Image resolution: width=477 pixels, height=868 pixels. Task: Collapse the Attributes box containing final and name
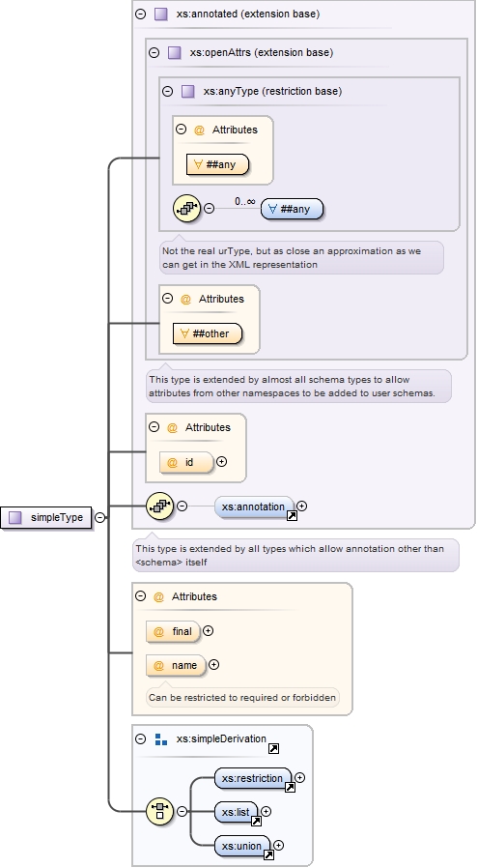[140, 596]
